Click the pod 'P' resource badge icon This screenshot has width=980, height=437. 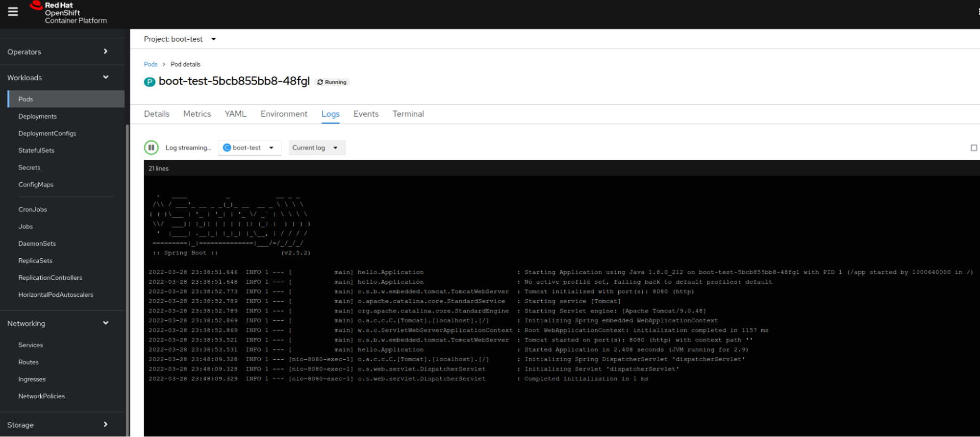(x=150, y=82)
